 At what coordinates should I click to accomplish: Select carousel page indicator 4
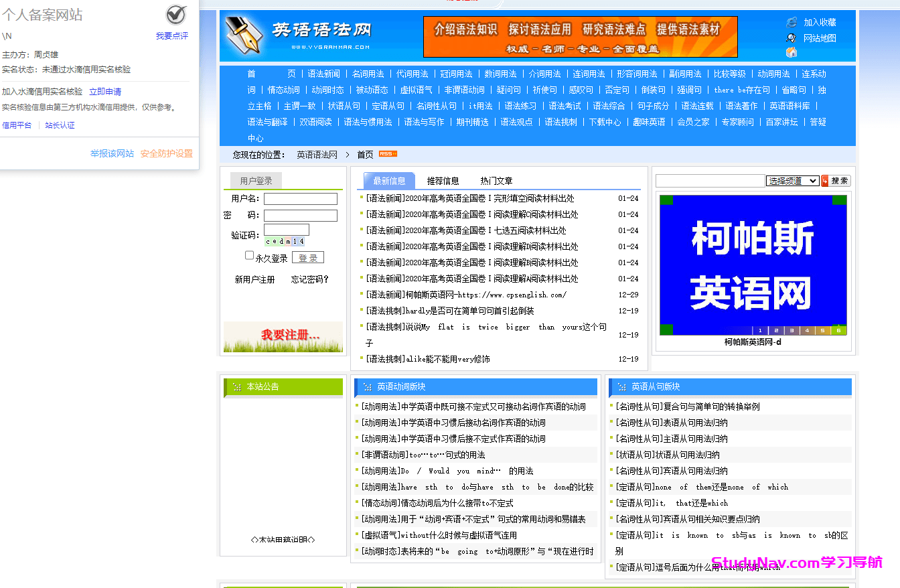(x=807, y=330)
